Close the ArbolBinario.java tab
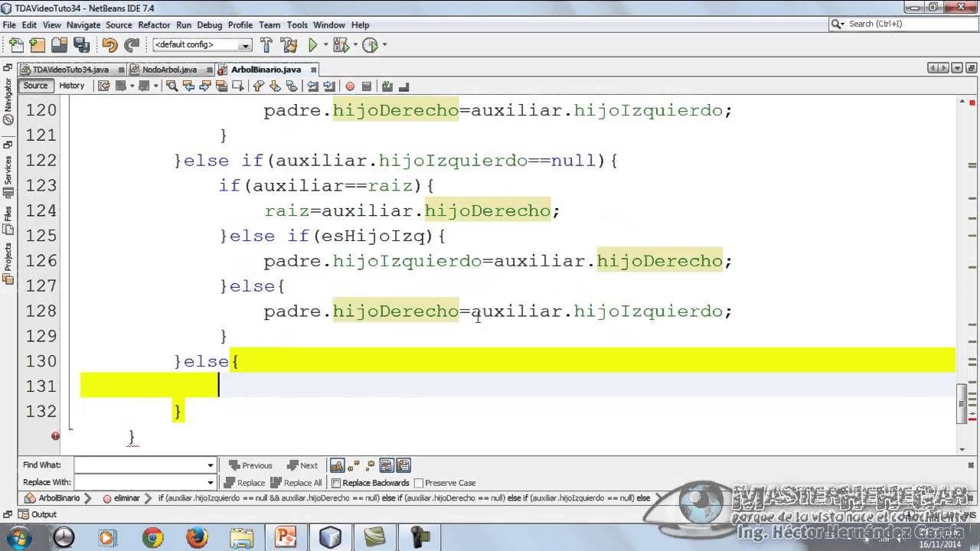Image resolution: width=980 pixels, height=551 pixels. click(x=313, y=70)
